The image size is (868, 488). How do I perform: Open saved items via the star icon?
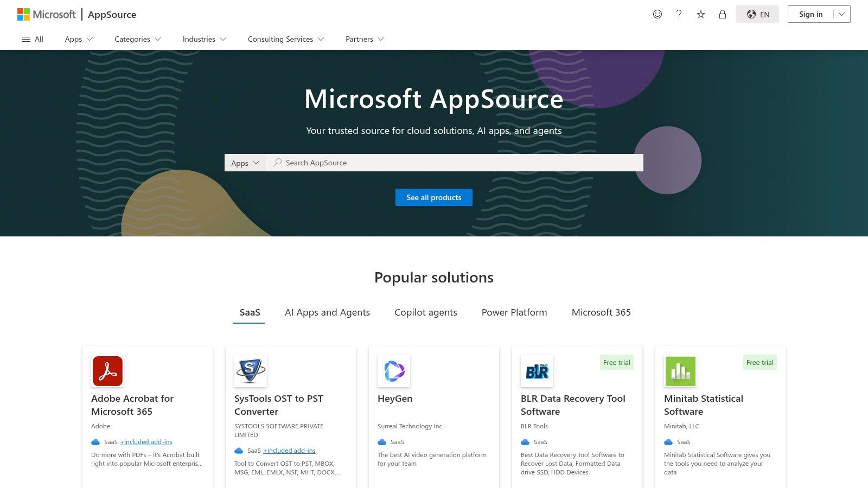pyautogui.click(x=700, y=14)
